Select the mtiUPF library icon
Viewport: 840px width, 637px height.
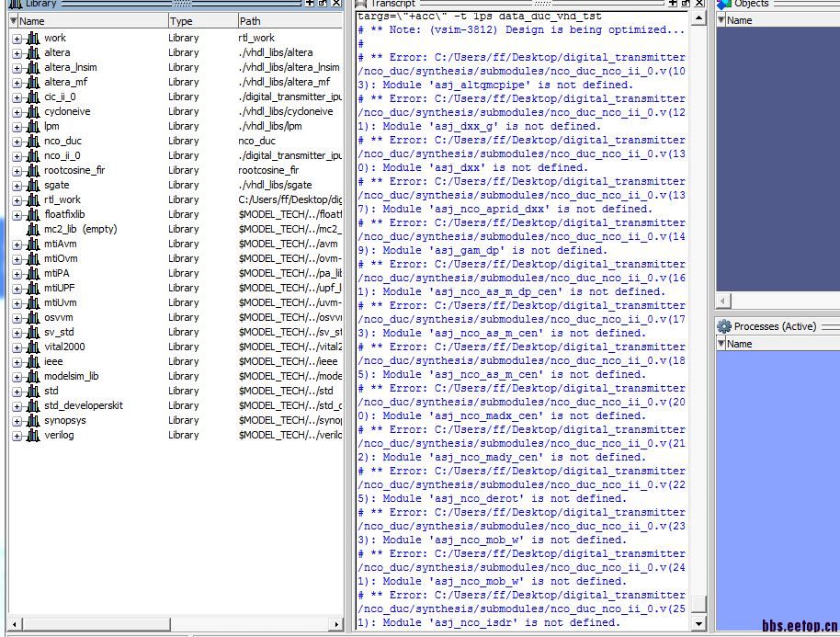[33, 289]
